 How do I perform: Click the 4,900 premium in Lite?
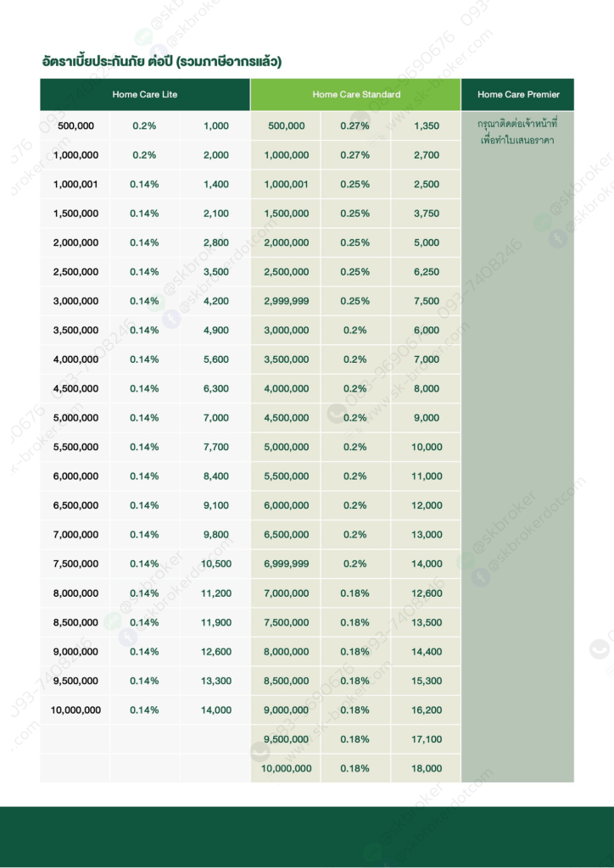pos(216,331)
